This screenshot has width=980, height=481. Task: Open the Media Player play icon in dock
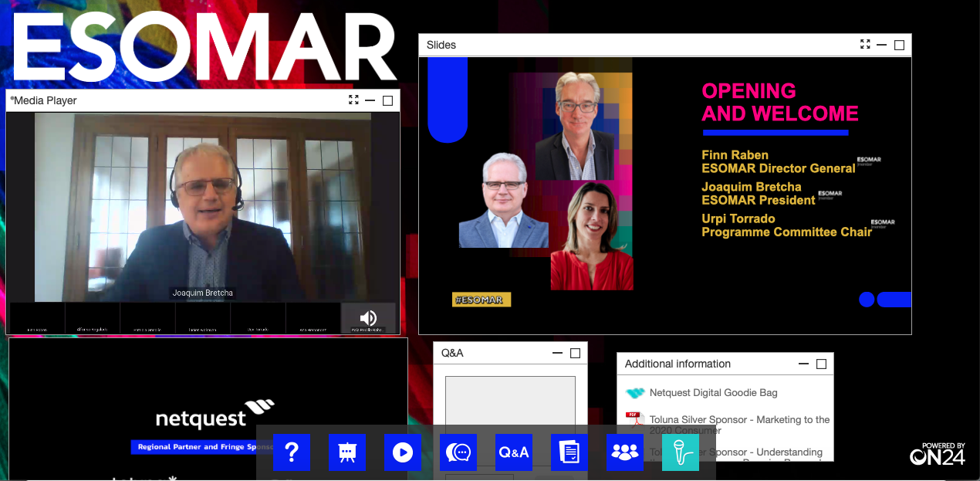click(x=403, y=452)
